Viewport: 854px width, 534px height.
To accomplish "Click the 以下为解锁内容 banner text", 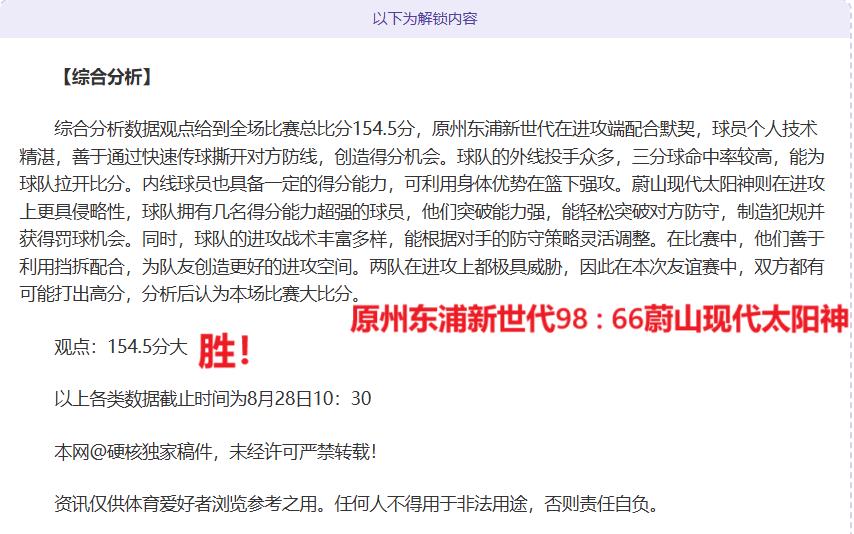I will click(x=425, y=19).
